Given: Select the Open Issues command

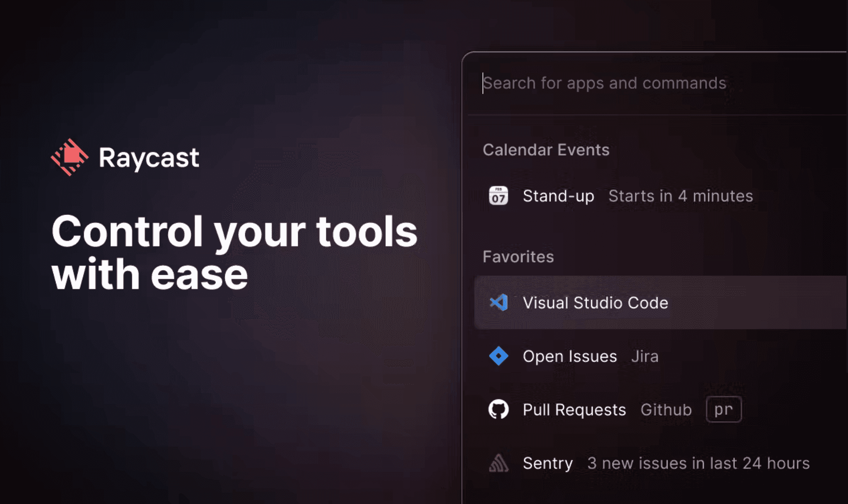Looking at the screenshot, I should (x=570, y=356).
